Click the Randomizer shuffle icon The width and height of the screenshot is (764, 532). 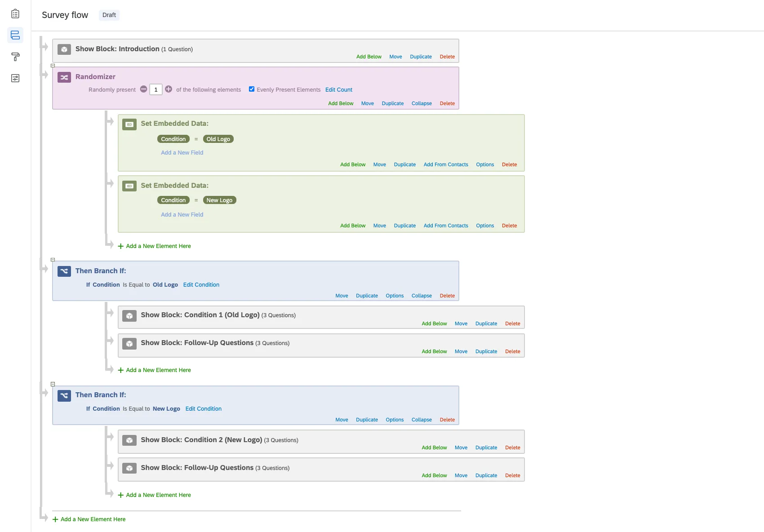tap(64, 77)
